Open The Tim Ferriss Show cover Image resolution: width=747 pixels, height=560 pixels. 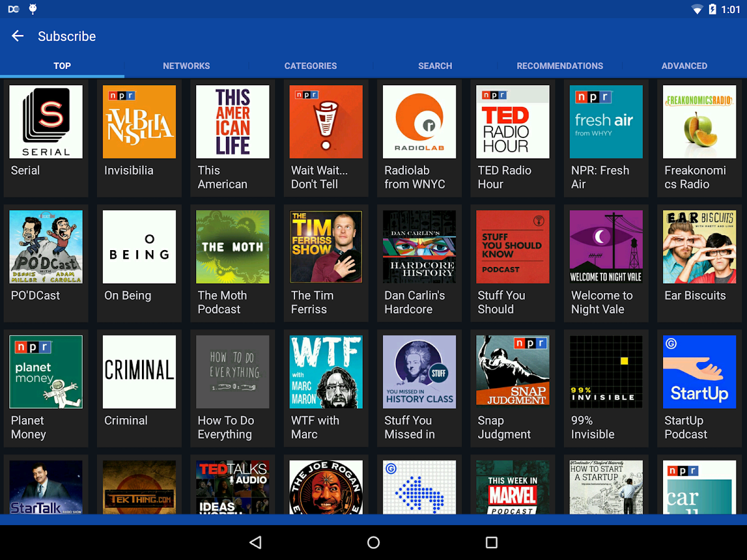[326, 247]
